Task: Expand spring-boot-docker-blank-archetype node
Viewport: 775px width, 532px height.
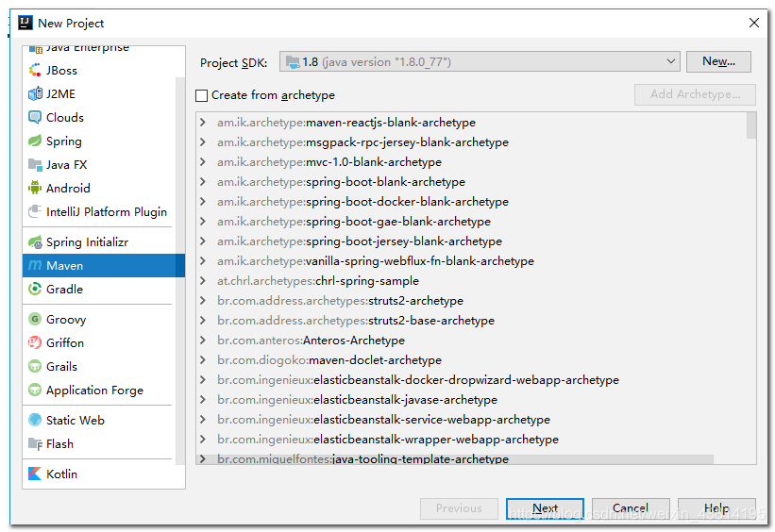Action: click(203, 201)
